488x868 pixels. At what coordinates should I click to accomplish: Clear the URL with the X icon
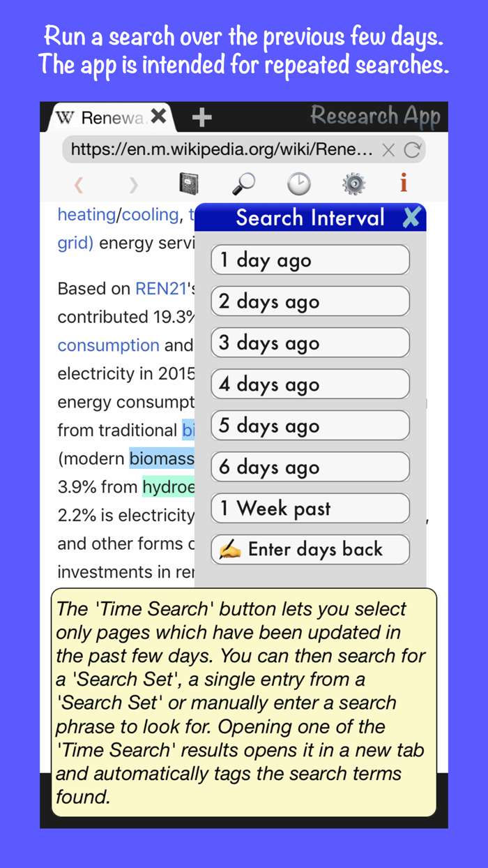click(388, 149)
